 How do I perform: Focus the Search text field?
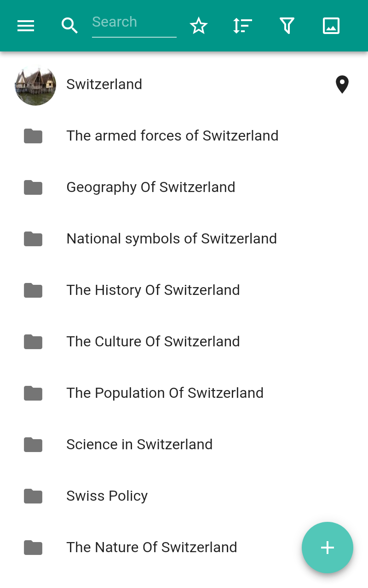pyautogui.click(x=134, y=23)
